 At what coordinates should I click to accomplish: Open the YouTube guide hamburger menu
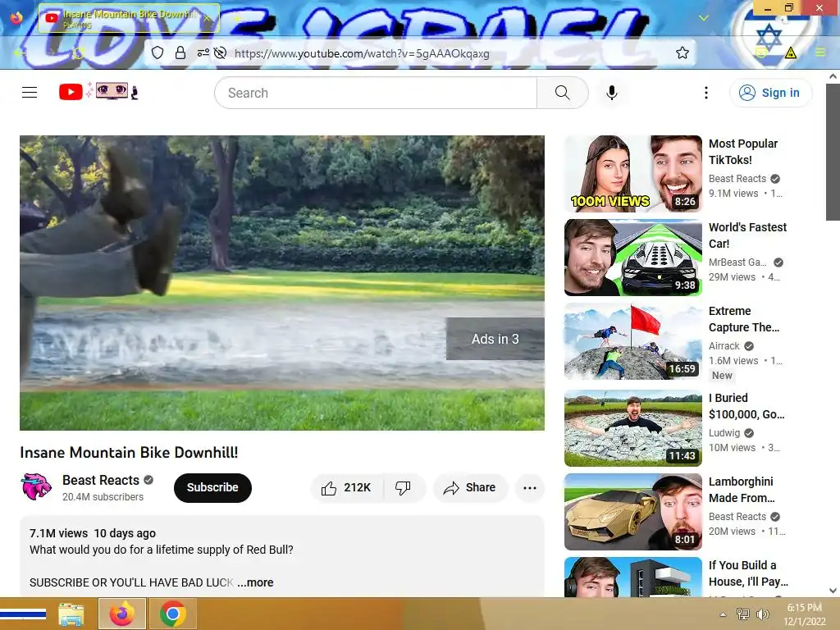30,93
